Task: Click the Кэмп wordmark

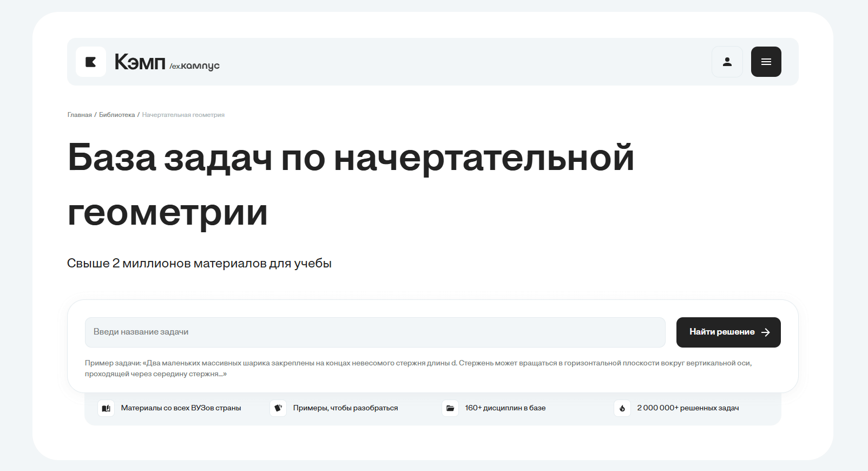Action: [140, 62]
